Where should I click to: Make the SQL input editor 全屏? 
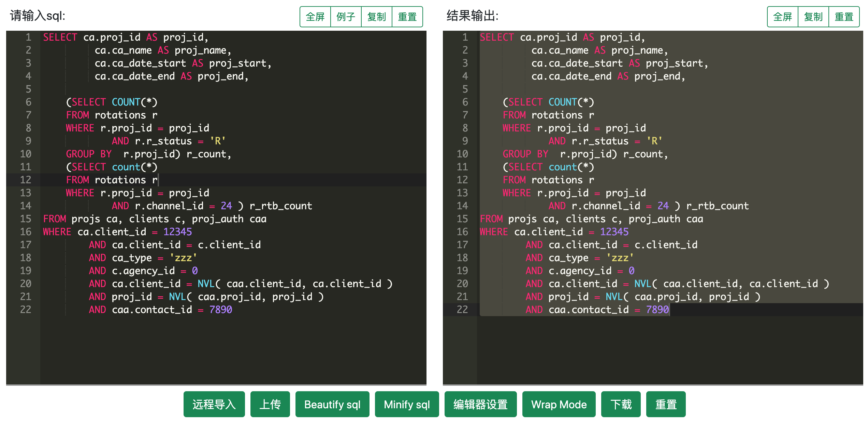click(315, 17)
